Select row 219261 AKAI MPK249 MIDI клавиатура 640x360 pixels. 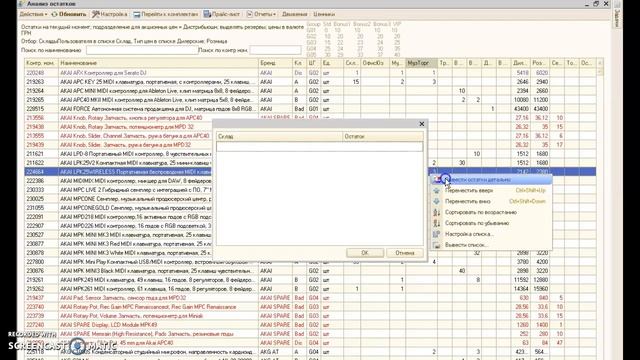click(310, 280)
